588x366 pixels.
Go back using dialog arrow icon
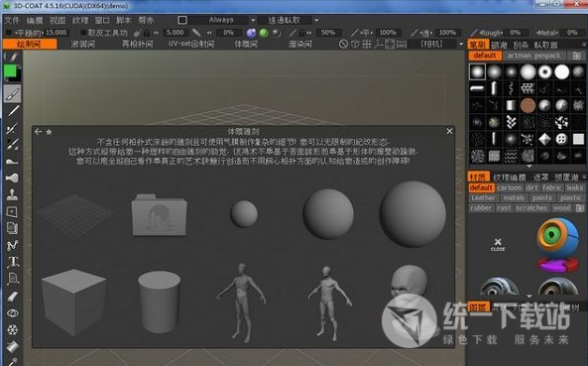[x=39, y=131]
